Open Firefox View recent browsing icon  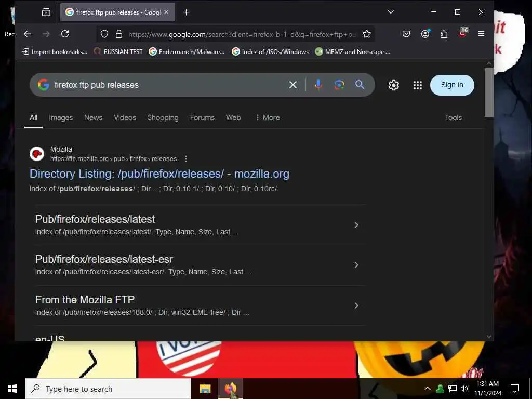[46, 12]
